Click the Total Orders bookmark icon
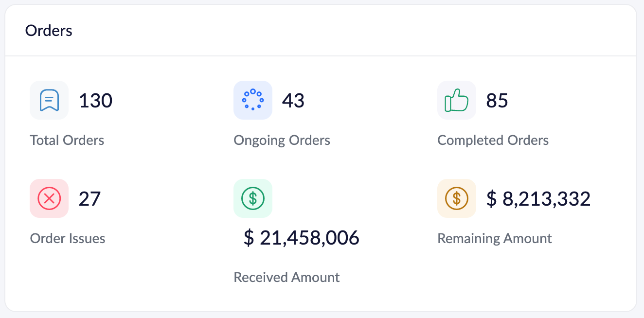 49,100
